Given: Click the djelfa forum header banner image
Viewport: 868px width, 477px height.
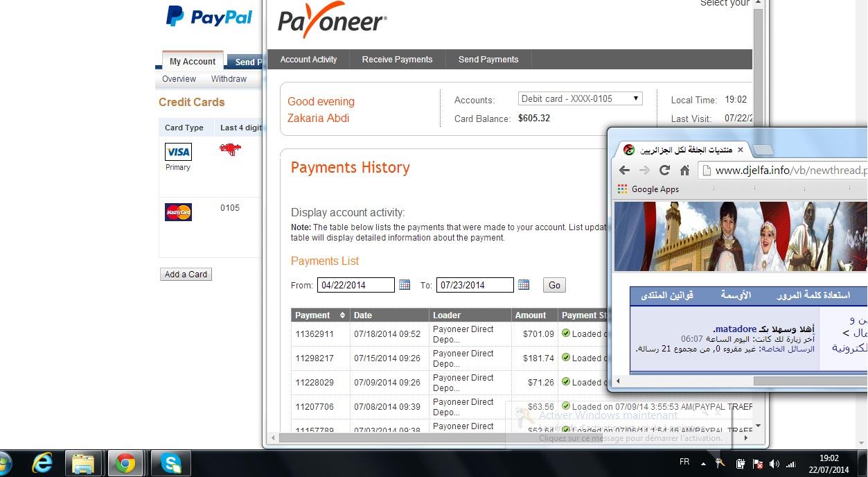Looking at the screenshot, I should [x=741, y=236].
